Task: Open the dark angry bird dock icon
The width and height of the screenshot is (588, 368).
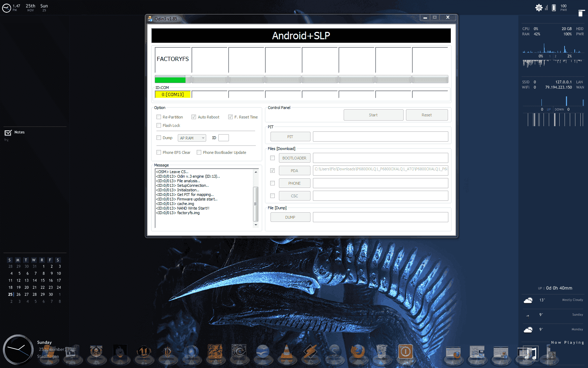Action: pyautogui.click(x=120, y=352)
